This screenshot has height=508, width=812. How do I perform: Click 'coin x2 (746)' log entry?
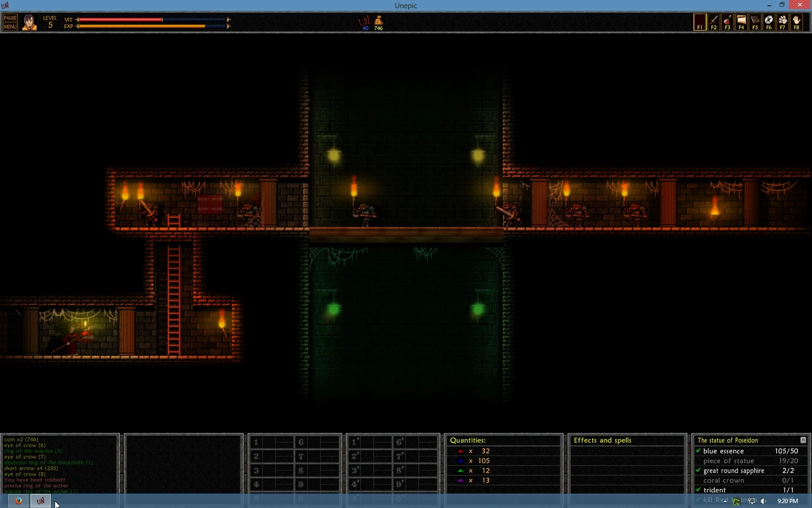[x=21, y=439]
